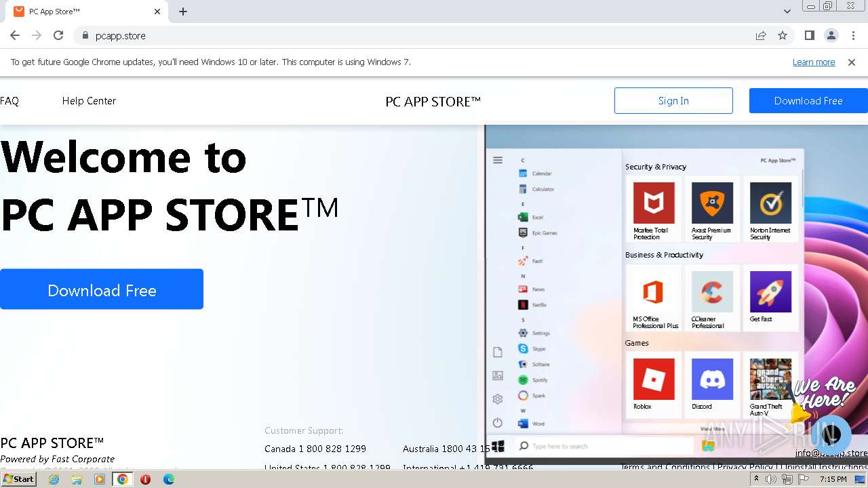Open the Action Center flag icon
Screen dimensions: 868x488
[804, 479]
